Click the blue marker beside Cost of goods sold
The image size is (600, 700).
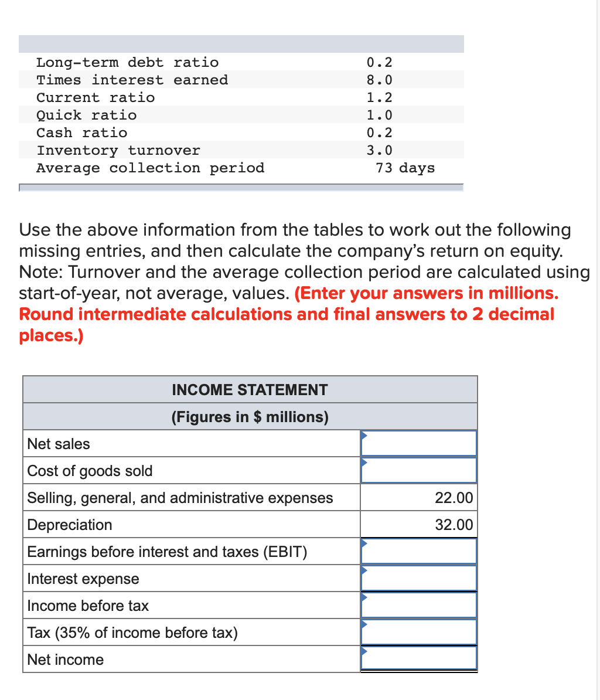[364, 463]
